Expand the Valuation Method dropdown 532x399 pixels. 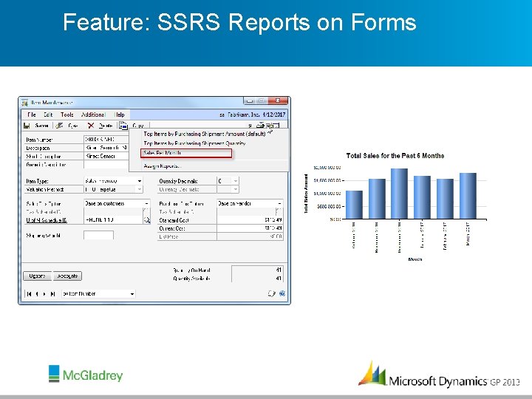[140, 189]
